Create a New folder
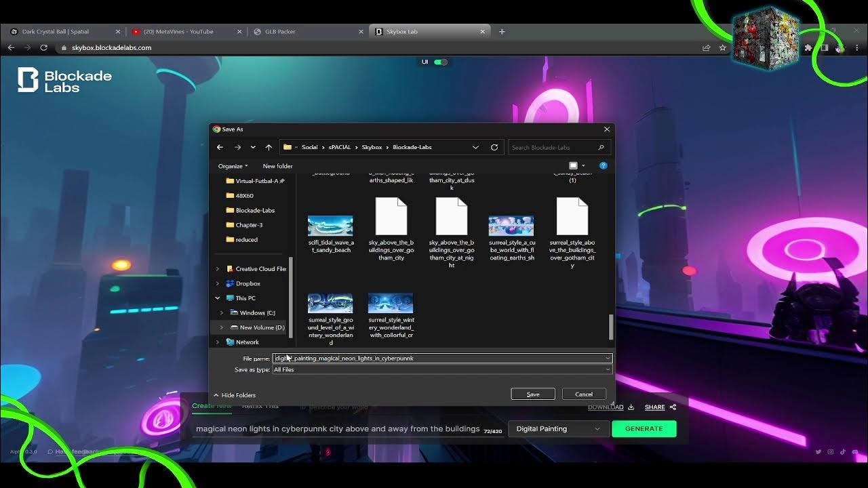 277,166
